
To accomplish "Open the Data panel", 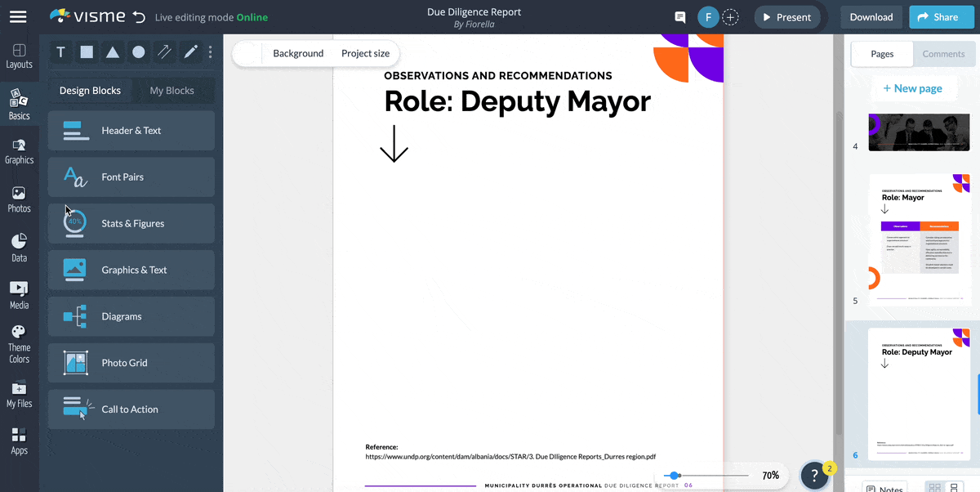I will coord(19,245).
